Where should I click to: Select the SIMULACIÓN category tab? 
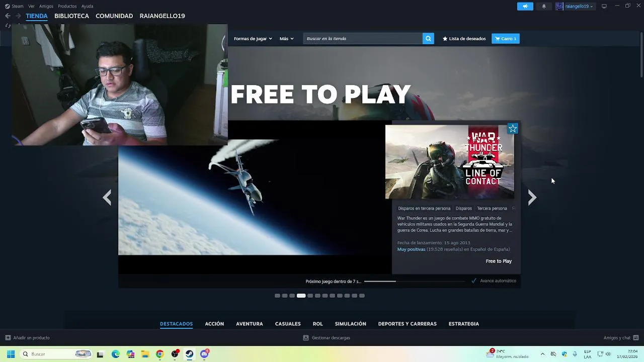(351, 324)
